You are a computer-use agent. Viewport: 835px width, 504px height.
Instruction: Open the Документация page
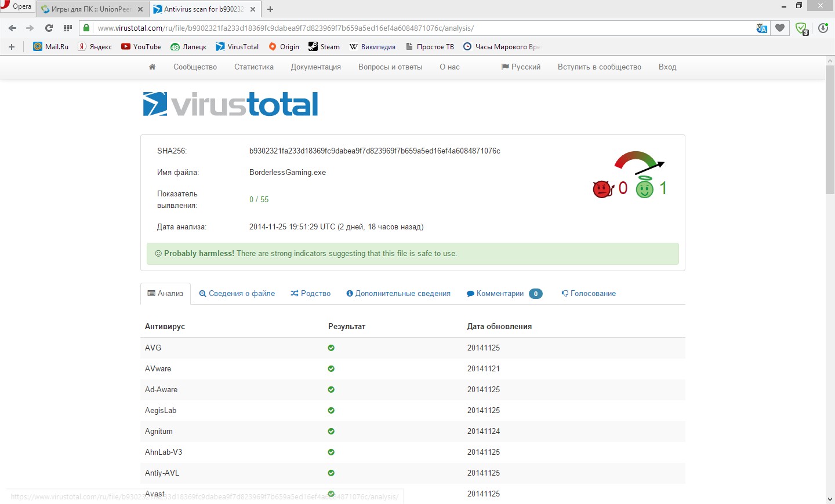pos(316,67)
